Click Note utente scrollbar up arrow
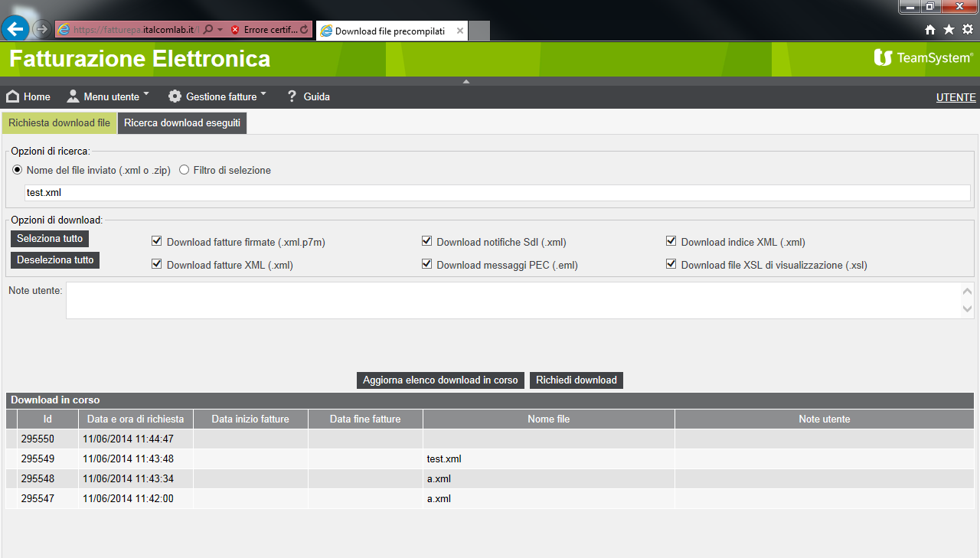This screenshot has width=980, height=558. 968,292
